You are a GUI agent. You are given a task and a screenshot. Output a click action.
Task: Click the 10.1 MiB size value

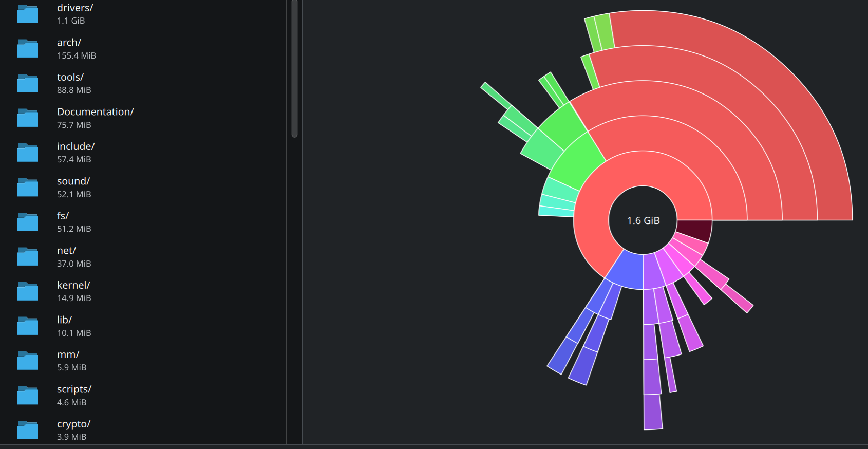tap(74, 333)
